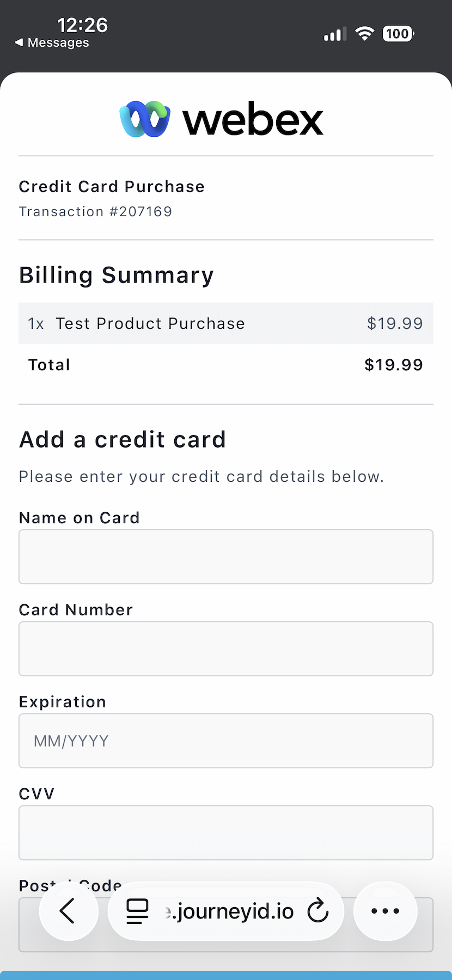Tap the battery level indicator

pos(398,34)
